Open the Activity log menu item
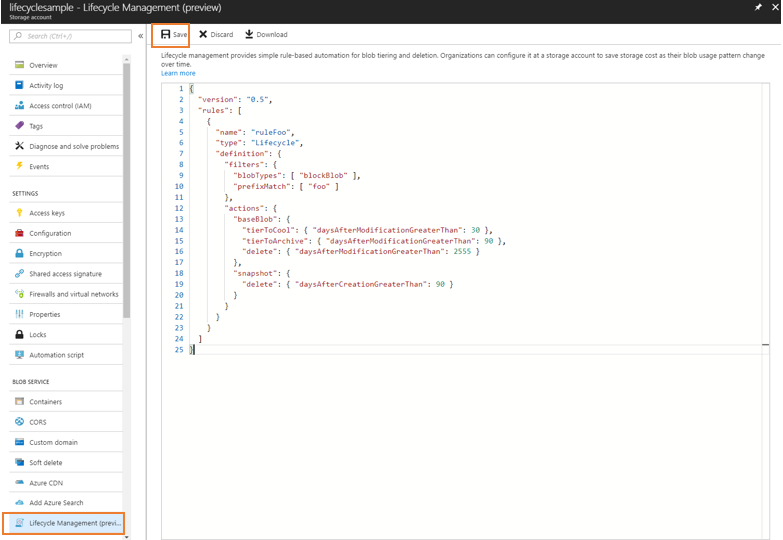 pos(65,85)
